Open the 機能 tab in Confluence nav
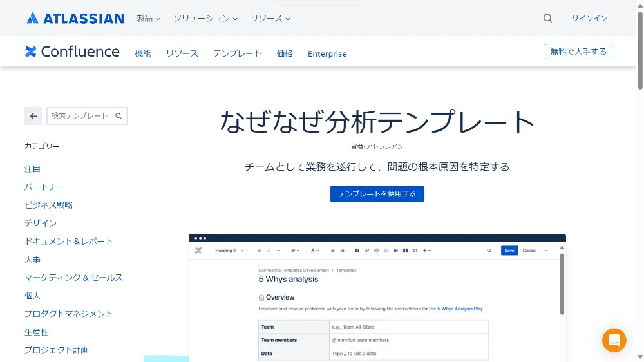The height and width of the screenshot is (362, 644). [x=143, y=53]
